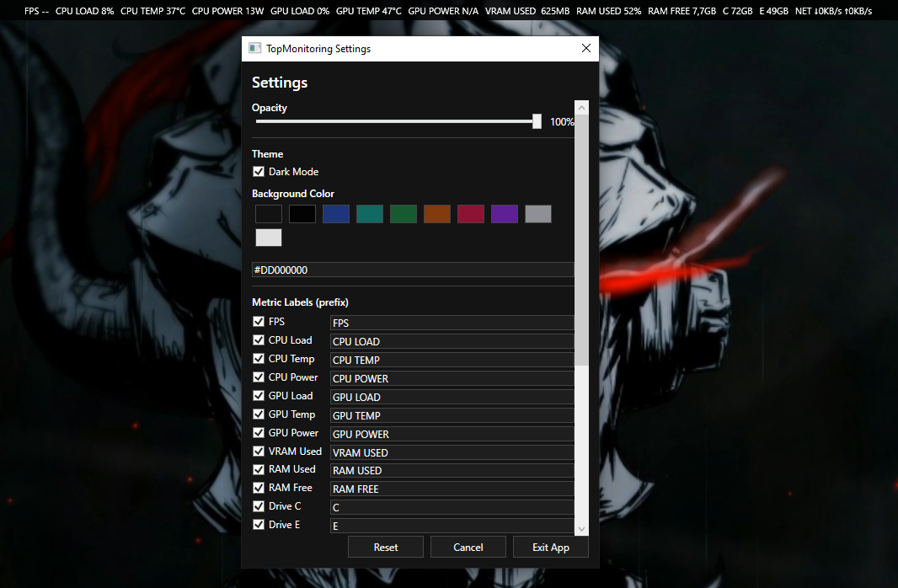The image size is (898, 588).
Task: Click the RAM USED prefix text field
Action: (x=452, y=470)
